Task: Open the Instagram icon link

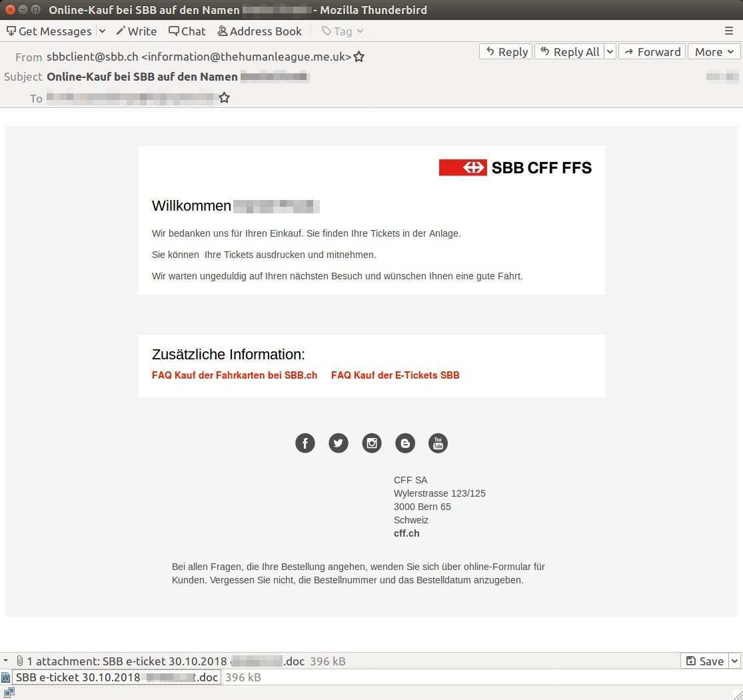Action: 372,443
